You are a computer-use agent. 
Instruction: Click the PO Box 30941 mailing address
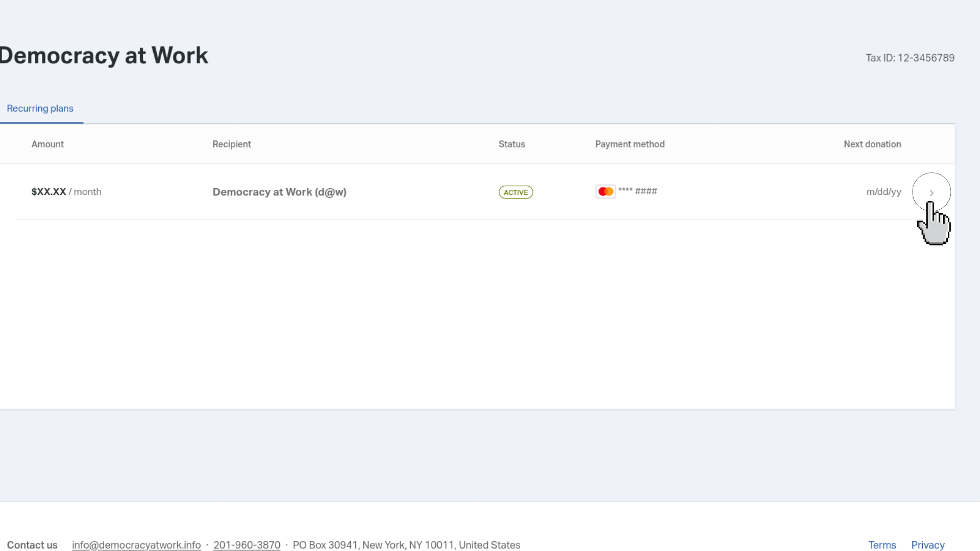[406, 545]
